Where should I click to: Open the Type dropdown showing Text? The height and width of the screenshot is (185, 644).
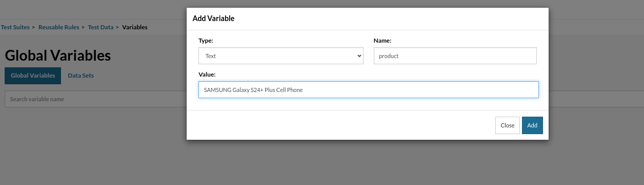(x=281, y=56)
